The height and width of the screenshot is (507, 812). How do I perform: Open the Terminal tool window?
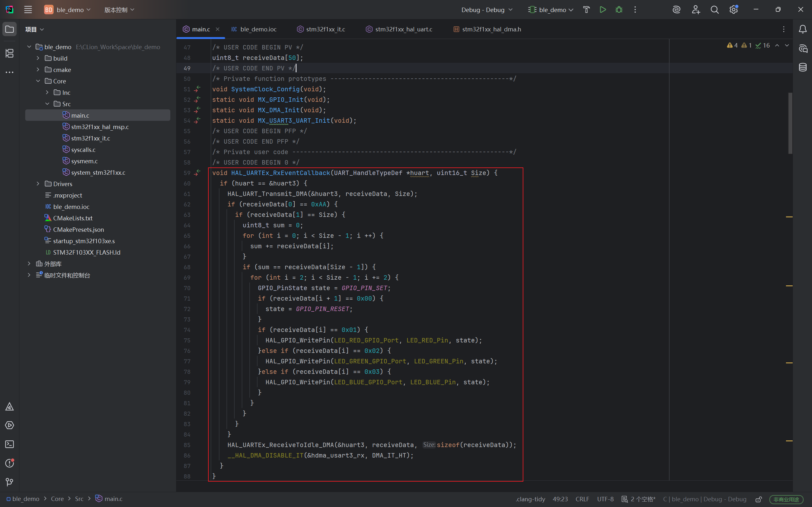(10, 444)
